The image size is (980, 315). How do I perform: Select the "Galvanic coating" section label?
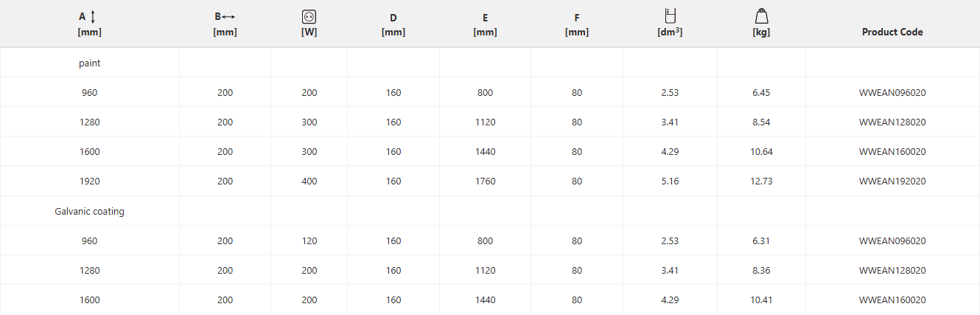(90, 212)
